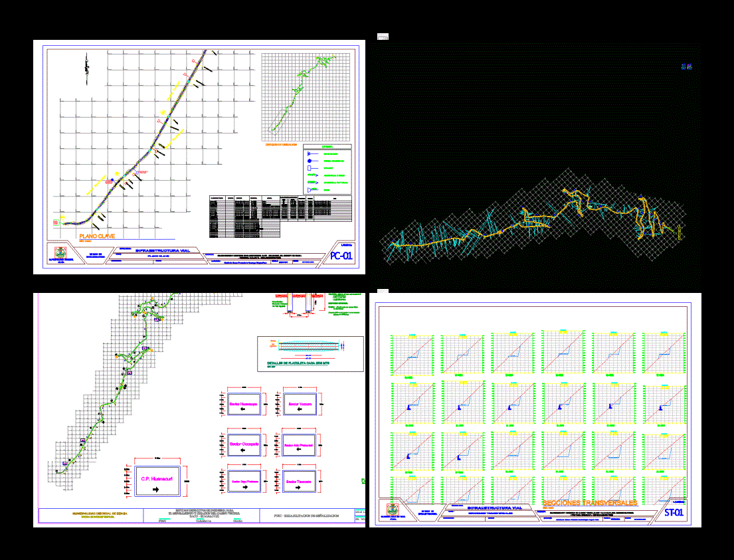Screen dimensions: 734x560
Task: Click the north arrow symbol on sheet PC-01
Action: (86, 69)
